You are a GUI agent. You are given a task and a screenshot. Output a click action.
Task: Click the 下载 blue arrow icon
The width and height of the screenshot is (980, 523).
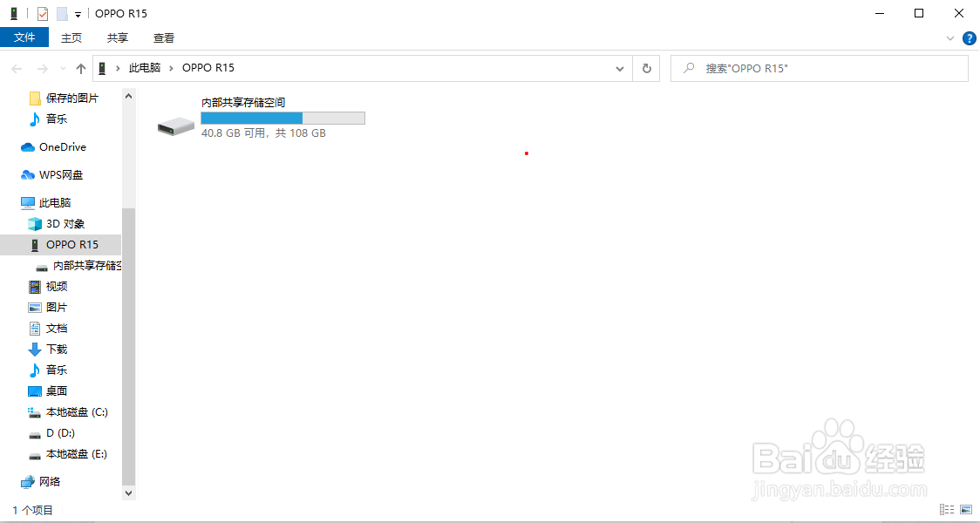[x=35, y=350]
